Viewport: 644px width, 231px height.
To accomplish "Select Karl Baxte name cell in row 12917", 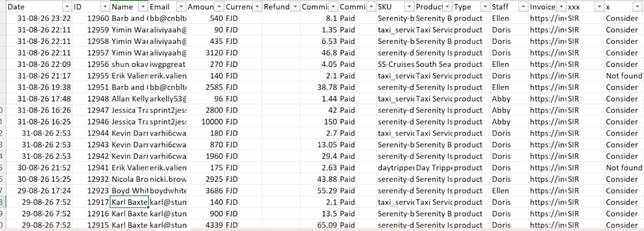I will (x=129, y=202).
